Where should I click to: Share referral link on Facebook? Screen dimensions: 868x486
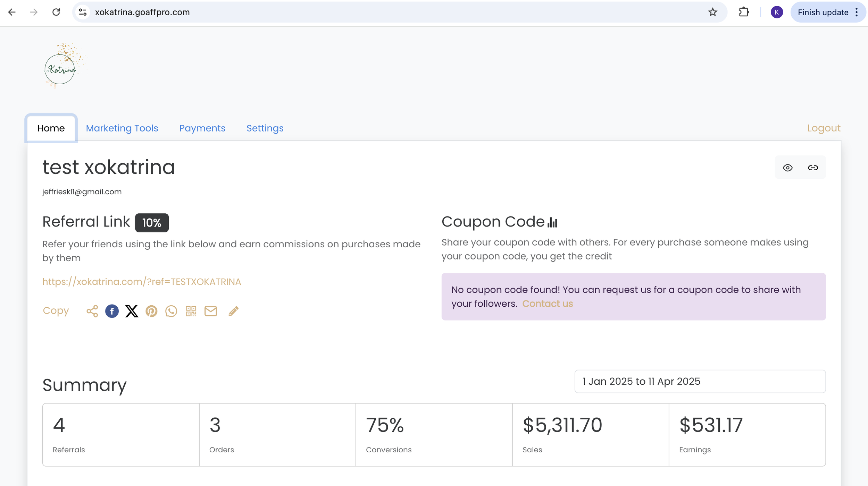(112, 311)
